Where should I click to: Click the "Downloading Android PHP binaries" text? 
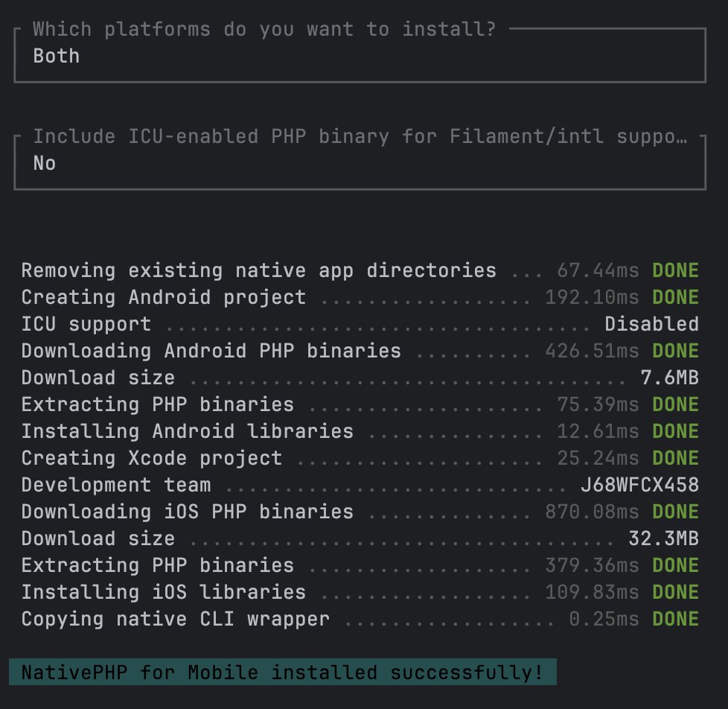tap(211, 351)
